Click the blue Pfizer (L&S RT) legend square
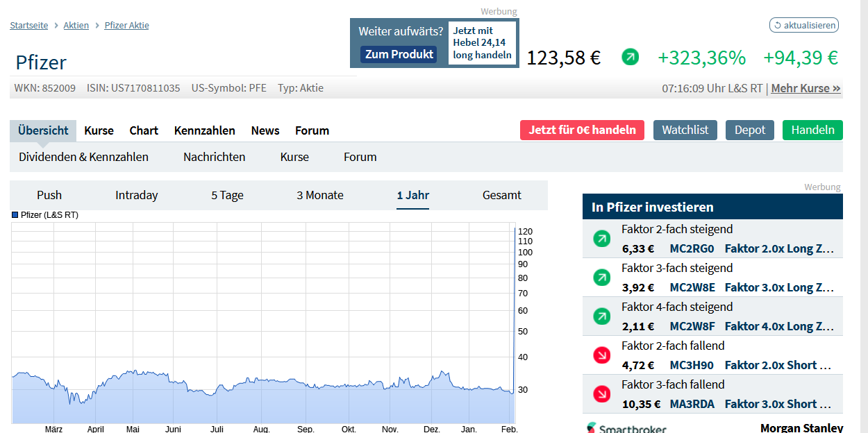Screen dimensions: 868x433 pyautogui.click(x=15, y=215)
